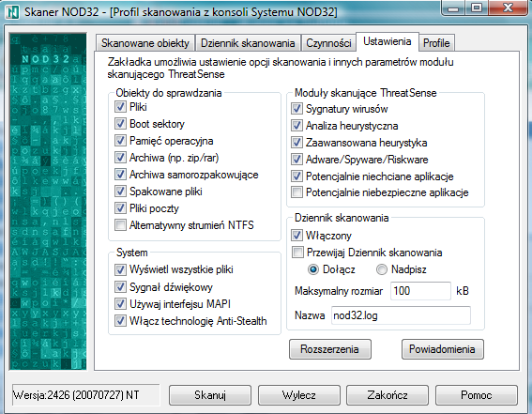Click the Wylecz button
532x414 pixels.
[299, 395]
